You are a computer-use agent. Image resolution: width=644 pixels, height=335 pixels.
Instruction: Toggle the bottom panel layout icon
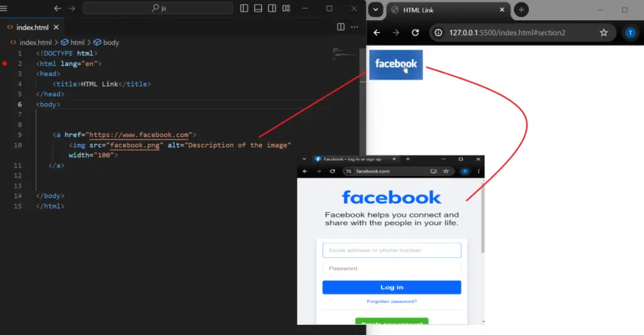(258, 8)
